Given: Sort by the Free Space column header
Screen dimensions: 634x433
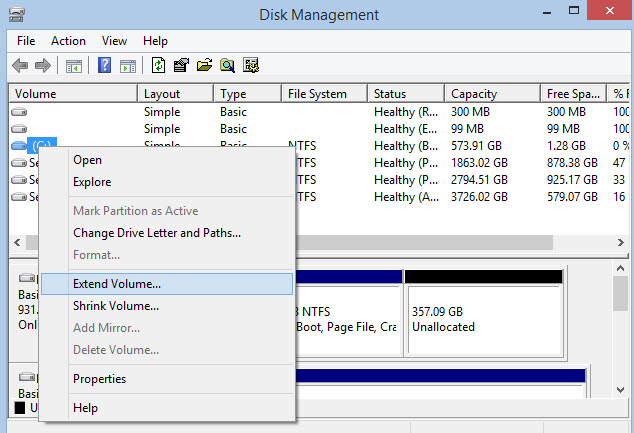Looking at the screenshot, I should pos(574,94).
